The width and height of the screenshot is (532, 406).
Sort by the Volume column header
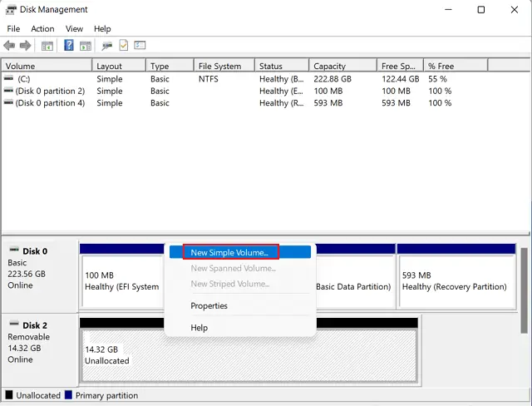(x=47, y=66)
